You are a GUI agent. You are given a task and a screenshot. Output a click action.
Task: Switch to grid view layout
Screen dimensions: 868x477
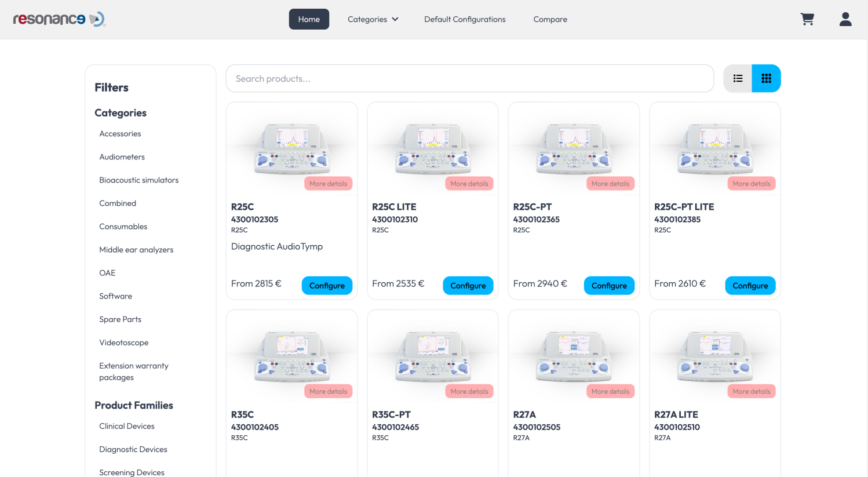(766, 78)
